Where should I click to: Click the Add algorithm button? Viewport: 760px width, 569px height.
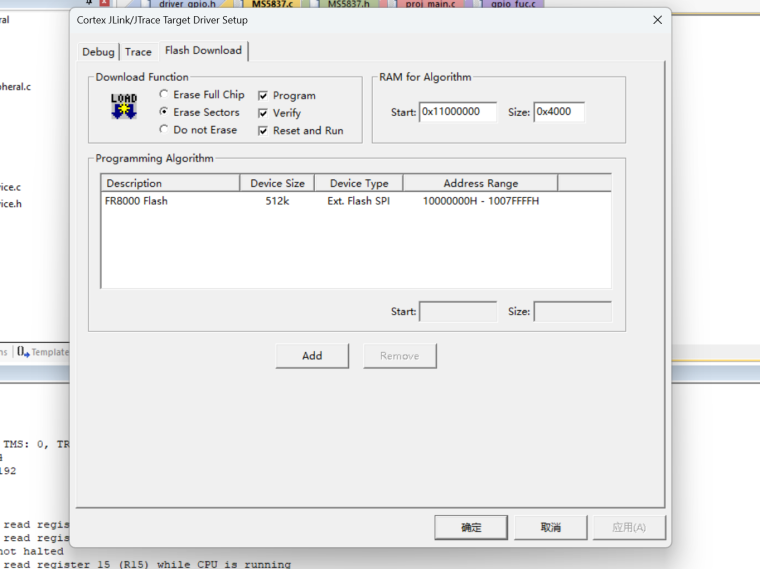coord(312,356)
